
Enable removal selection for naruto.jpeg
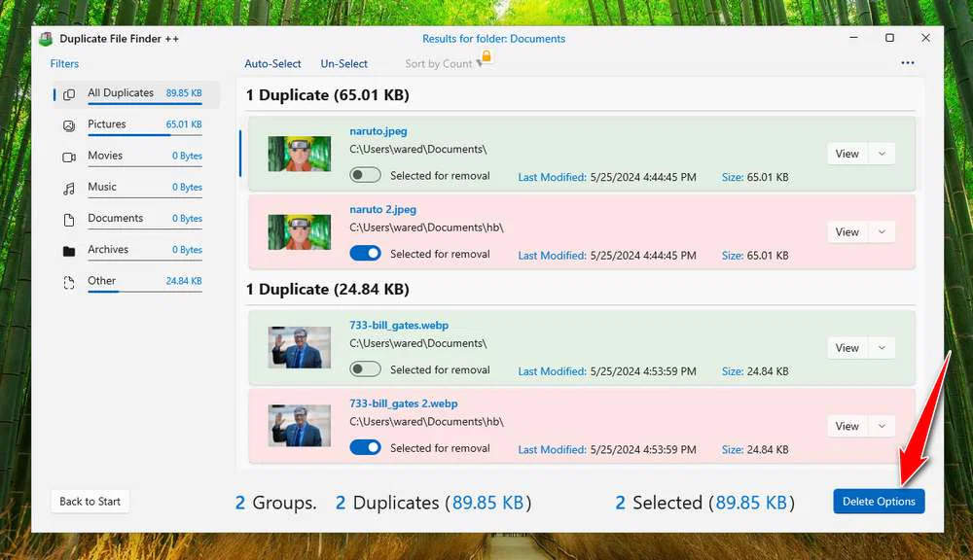point(365,174)
